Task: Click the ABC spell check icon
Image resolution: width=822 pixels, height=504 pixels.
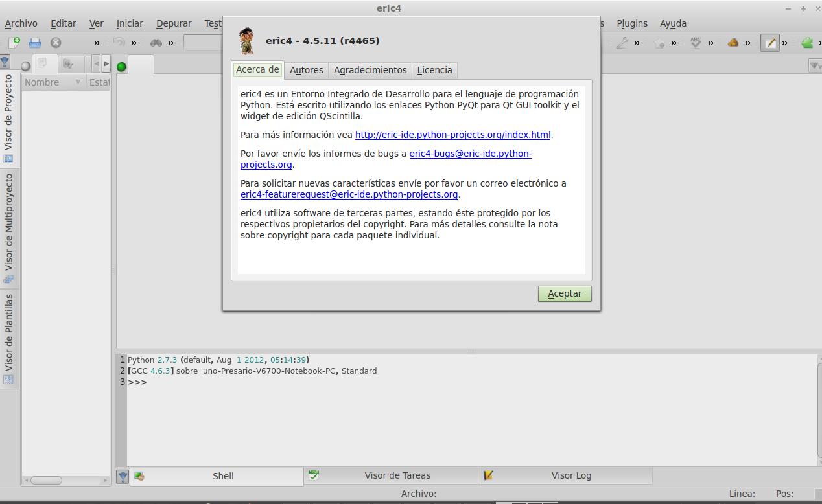Action: 696,43
